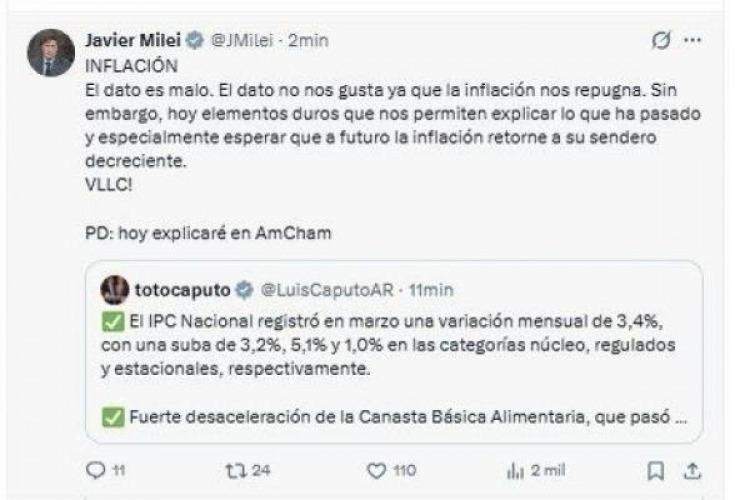Click the reply comment icon
The height and width of the screenshot is (500, 750).
pos(96,470)
